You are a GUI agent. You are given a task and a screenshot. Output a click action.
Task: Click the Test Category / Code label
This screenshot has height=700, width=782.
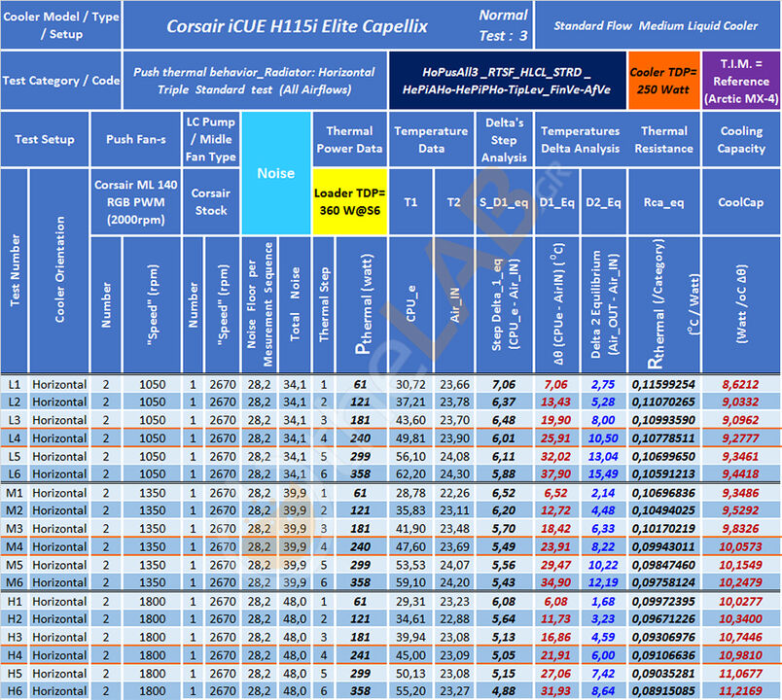coord(61,81)
